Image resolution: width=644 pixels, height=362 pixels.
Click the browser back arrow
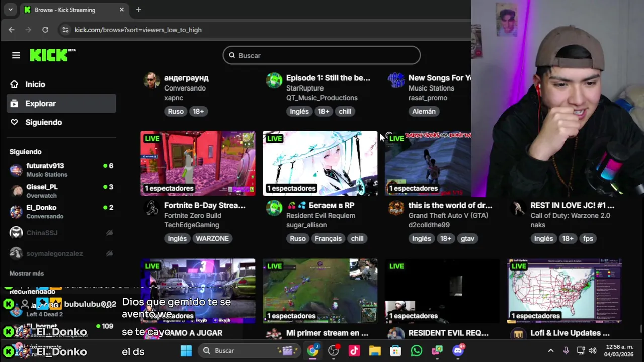(x=12, y=30)
